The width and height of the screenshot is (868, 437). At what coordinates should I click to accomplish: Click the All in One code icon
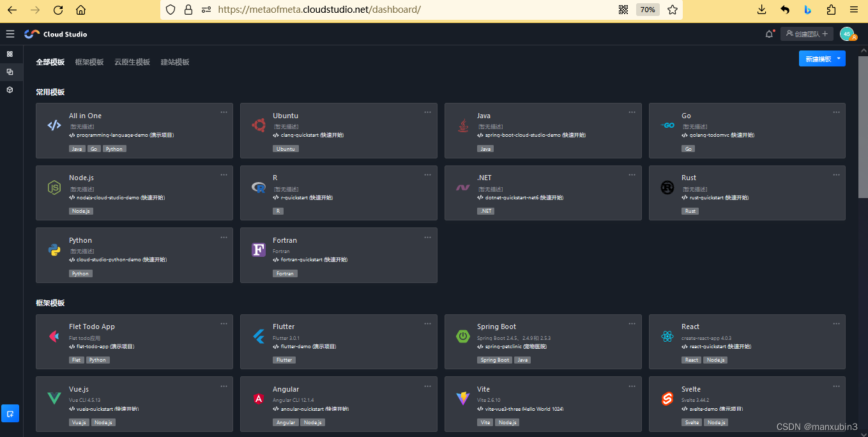[54, 125]
